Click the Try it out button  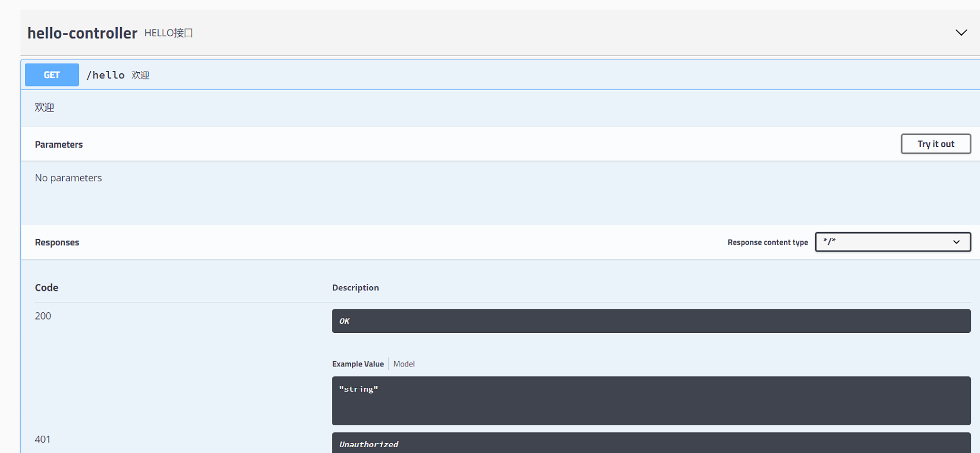(x=936, y=144)
